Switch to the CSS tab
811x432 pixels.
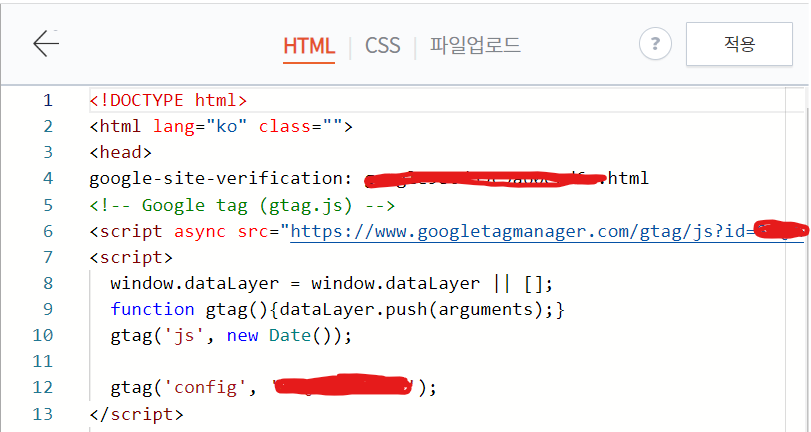(x=383, y=46)
